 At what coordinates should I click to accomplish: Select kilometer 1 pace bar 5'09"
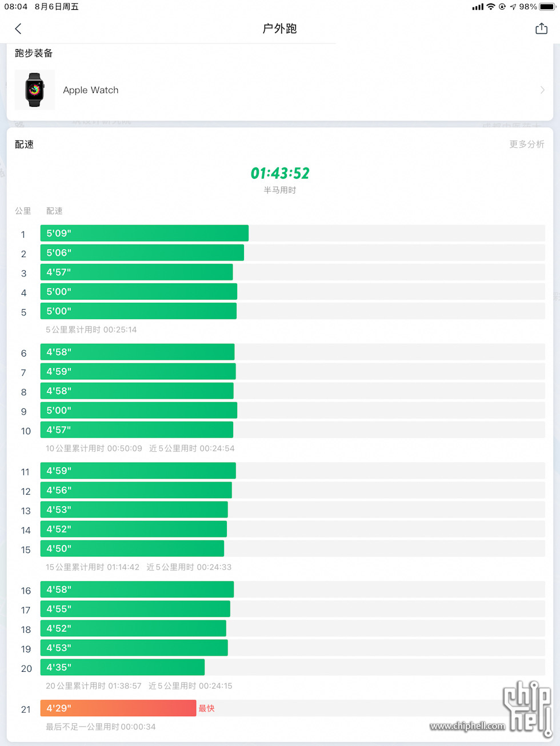[x=145, y=233]
